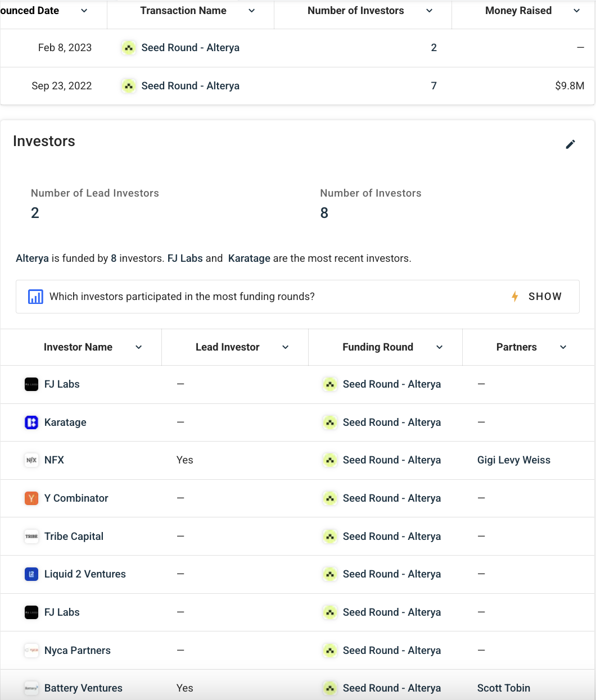The height and width of the screenshot is (700, 596).
Task: Click the Battery Ventures logo icon
Action: (x=31, y=688)
